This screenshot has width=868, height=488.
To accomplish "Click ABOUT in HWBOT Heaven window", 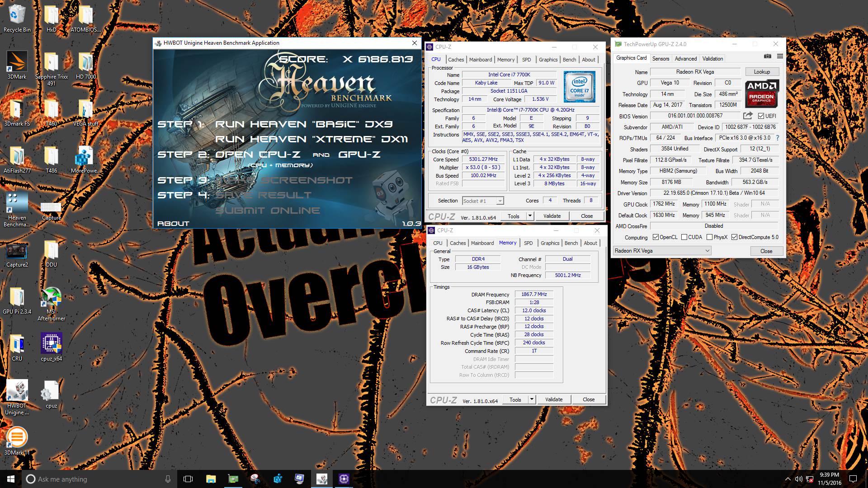I will pos(173,223).
